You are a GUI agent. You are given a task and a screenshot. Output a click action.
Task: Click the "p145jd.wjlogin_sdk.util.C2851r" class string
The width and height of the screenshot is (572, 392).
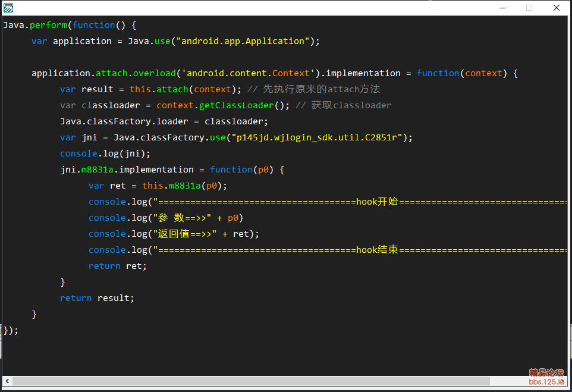coord(318,137)
